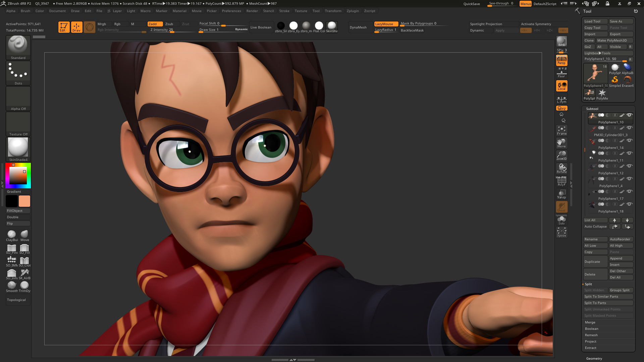Toggle the Transp transparency button
Image resolution: width=644 pixels, height=362 pixels.
coord(561,194)
